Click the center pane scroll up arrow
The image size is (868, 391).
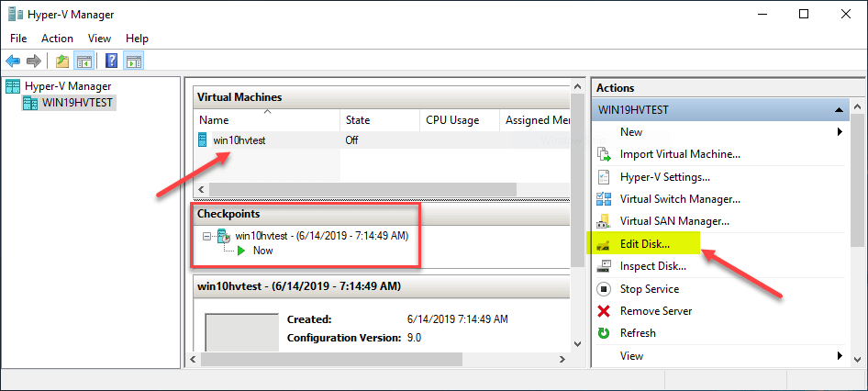[x=577, y=87]
